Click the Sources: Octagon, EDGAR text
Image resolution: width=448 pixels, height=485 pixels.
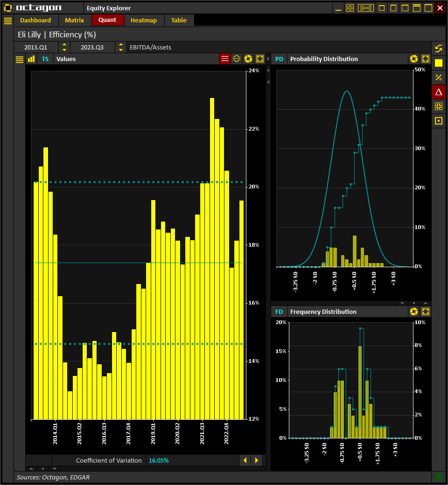(53, 477)
